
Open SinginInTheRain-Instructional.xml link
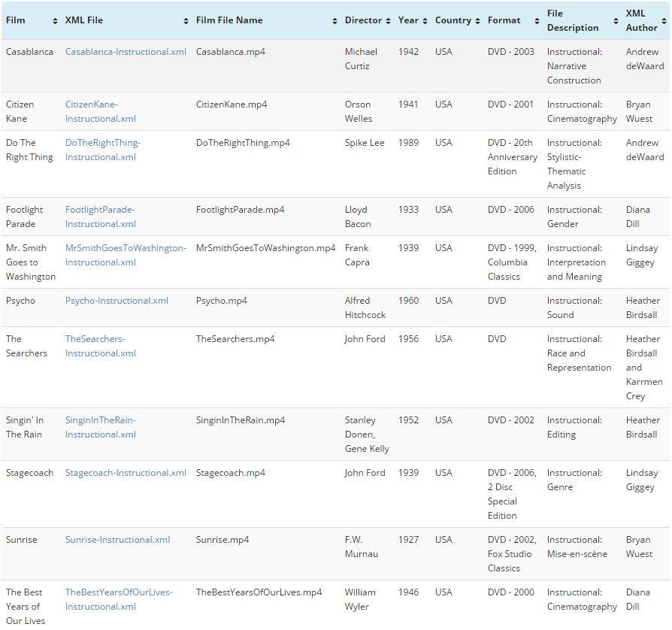pos(100,427)
